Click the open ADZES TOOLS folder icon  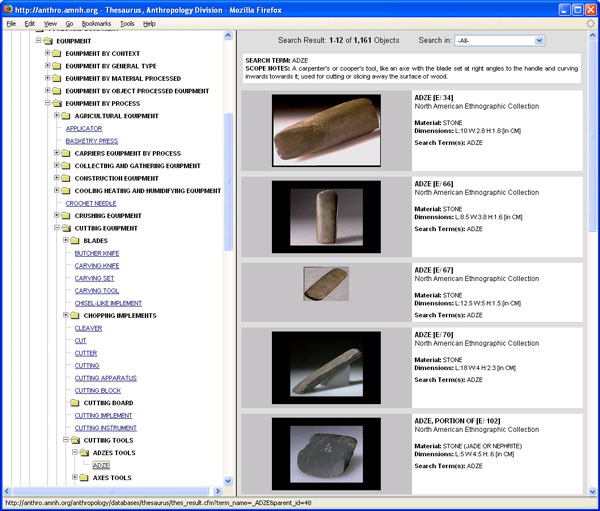[84, 453]
